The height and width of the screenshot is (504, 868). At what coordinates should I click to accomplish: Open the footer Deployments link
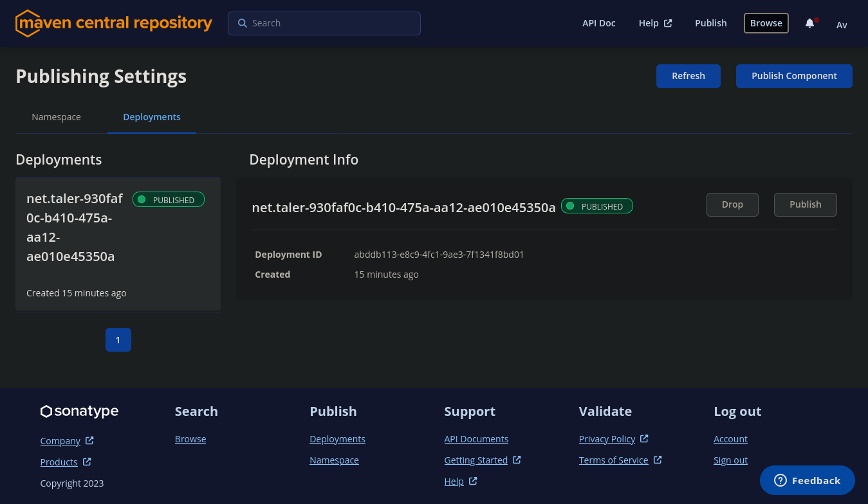coord(337,439)
